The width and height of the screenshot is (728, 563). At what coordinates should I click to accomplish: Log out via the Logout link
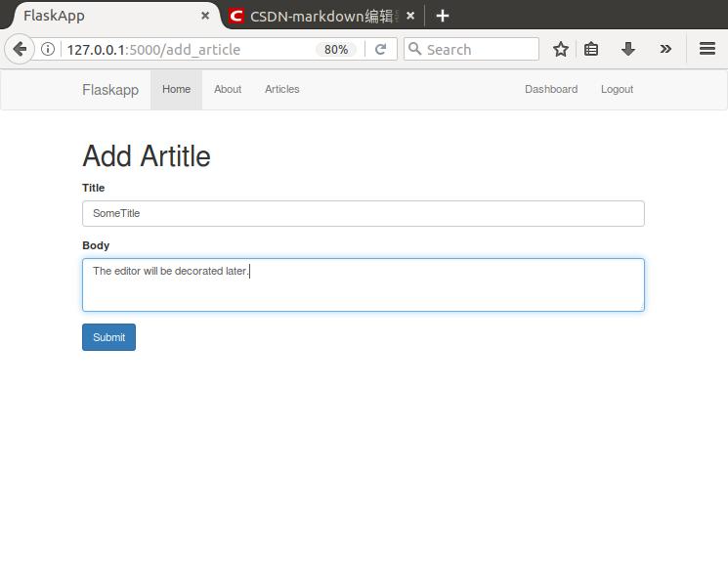(x=617, y=89)
